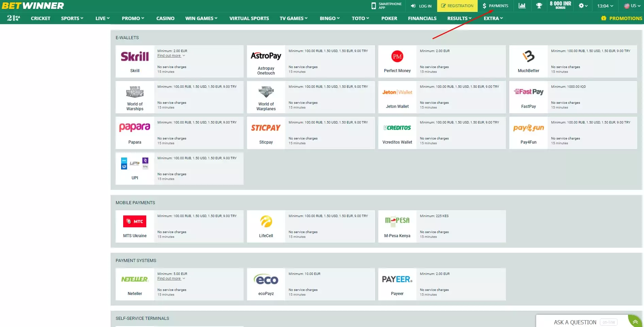This screenshot has width=644, height=327.
Task: Expand the Sports menu
Action: [72, 18]
